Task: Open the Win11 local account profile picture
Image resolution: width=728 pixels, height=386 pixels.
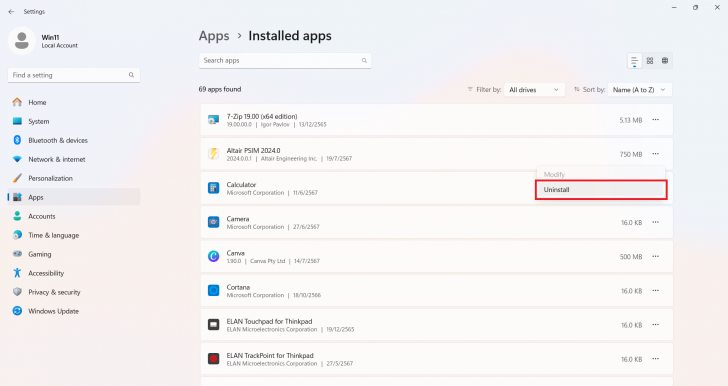Action: click(x=21, y=41)
